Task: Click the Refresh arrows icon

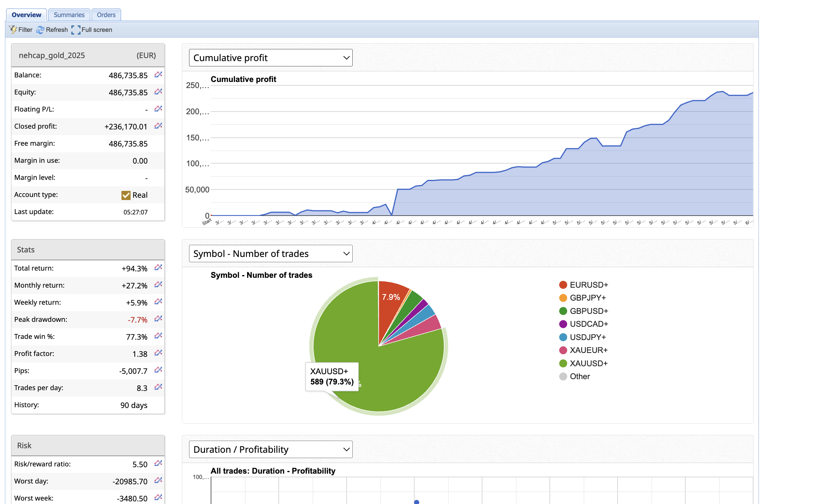Action: pyautogui.click(x=40, y=30)
